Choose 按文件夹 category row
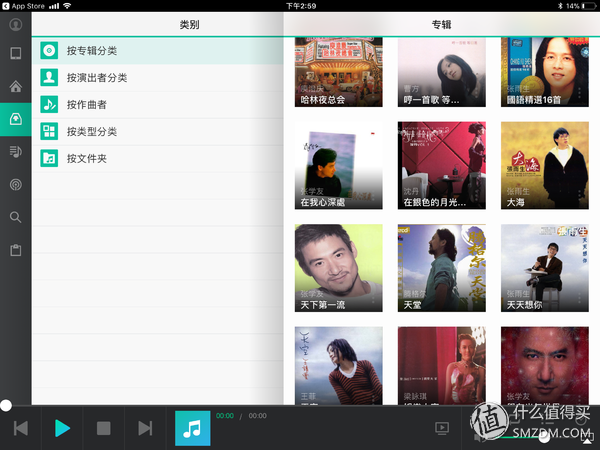Image resolution: width=600 pixels, height=450 pixels. tap(158, 158)
